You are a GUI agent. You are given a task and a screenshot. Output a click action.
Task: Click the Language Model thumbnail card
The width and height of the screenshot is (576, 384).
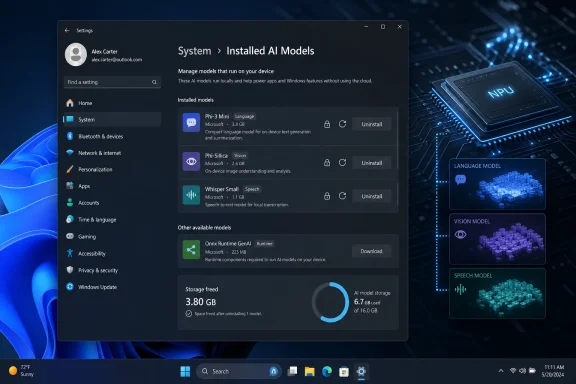(497, 184)
